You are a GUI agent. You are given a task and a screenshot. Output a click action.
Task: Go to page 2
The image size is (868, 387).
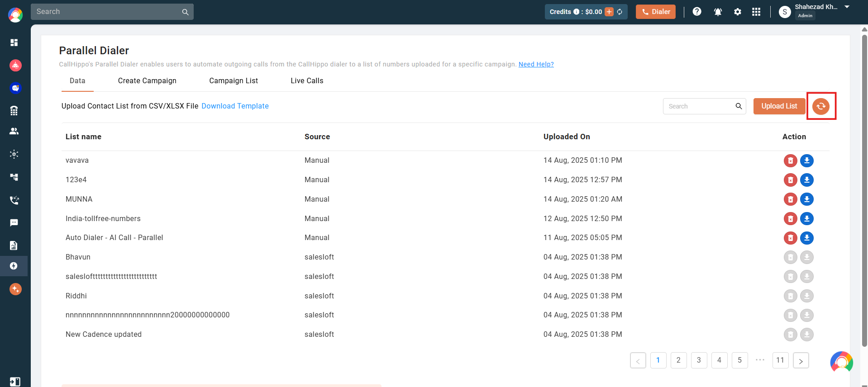(x=678, y=360)
